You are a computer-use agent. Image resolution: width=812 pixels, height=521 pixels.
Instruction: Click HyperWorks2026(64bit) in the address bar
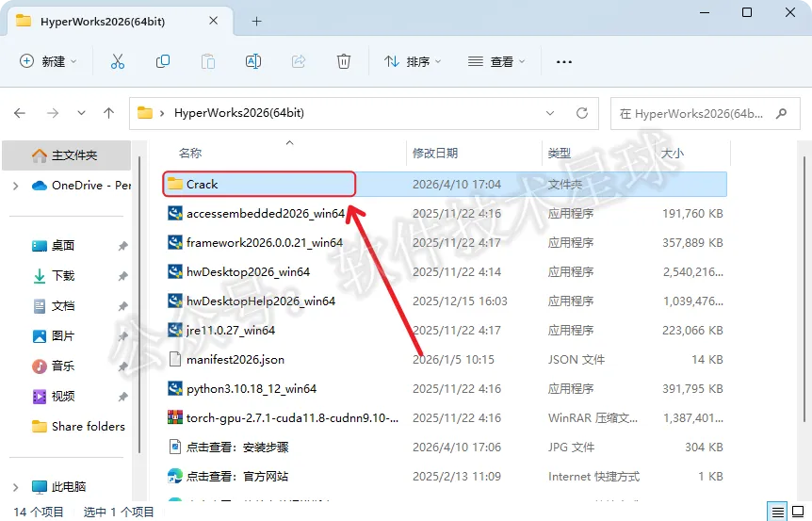[238, 113]
